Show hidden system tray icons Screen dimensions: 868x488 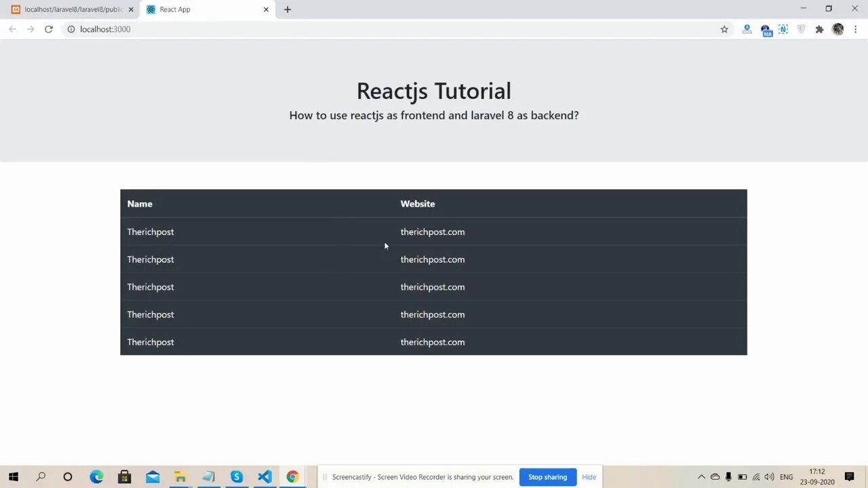click(x=701, y=477)
